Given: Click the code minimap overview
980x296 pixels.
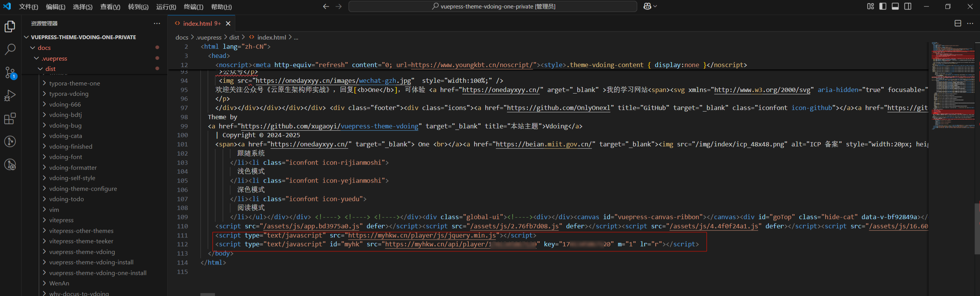Looking at the screenshot, I should [953, 86].
